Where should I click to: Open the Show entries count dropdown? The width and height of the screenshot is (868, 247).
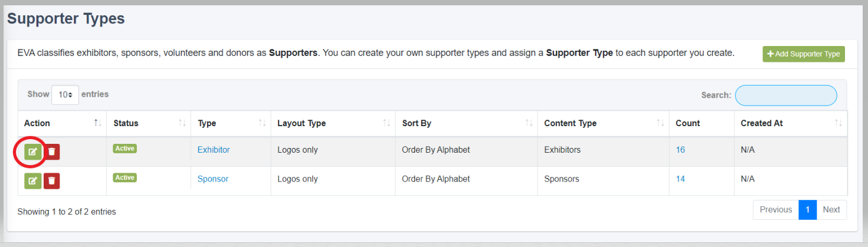65,94
